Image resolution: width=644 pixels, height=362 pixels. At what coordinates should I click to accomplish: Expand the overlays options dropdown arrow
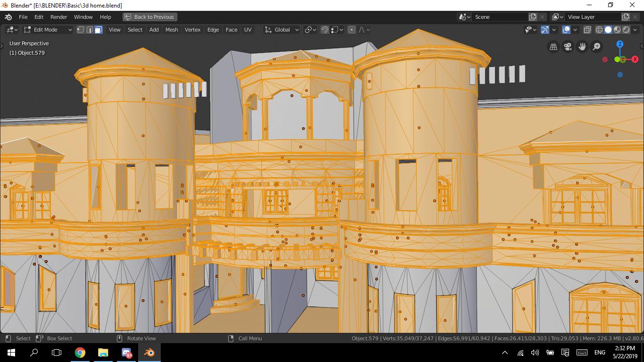point(576,30)
